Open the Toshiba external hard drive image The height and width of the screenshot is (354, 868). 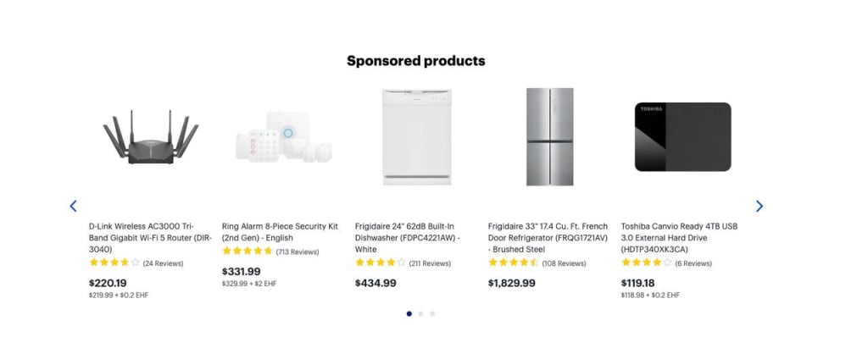682,138
